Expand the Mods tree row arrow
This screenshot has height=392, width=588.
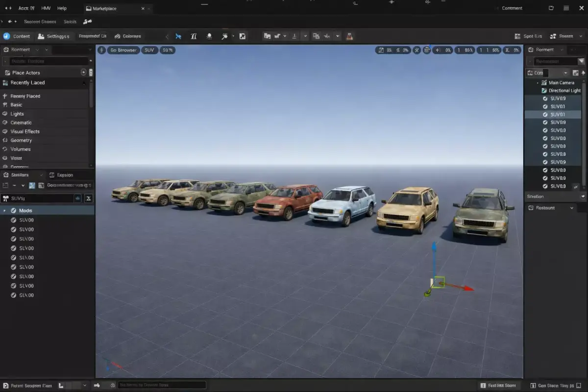(x=4, y=211)
